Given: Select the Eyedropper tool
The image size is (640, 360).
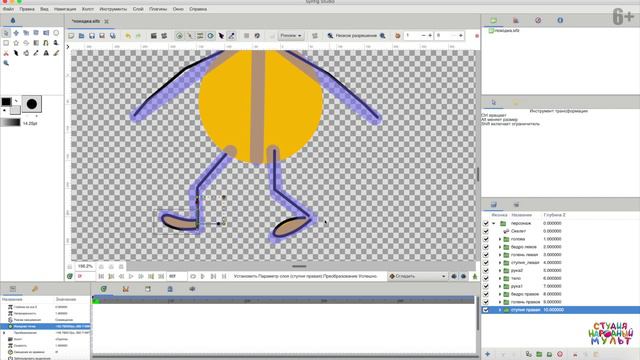Looking at the screenshot, I should 36,53.
